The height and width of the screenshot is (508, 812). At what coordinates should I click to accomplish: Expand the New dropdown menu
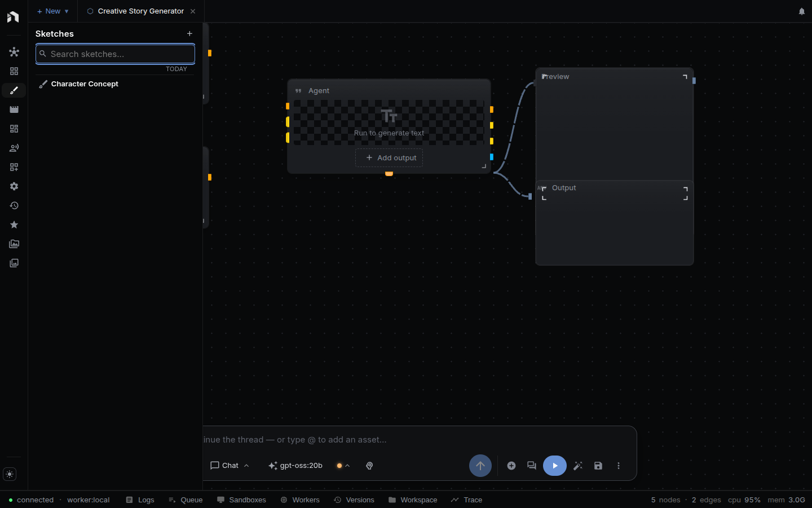[52, 11]
